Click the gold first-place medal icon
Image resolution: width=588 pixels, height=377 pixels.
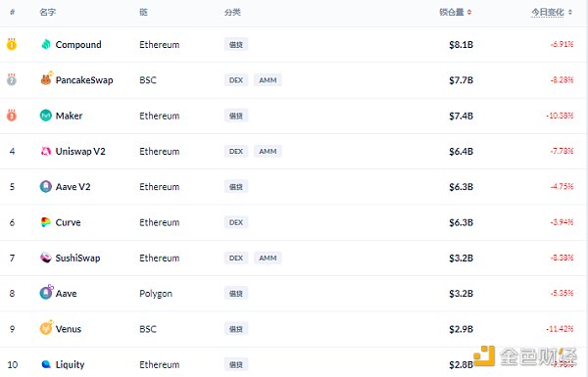pos(12,44)
